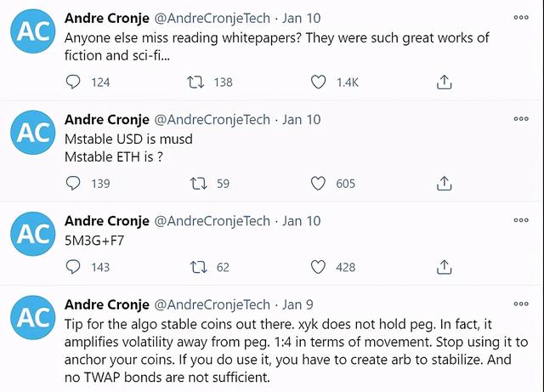This screenshot has width=544, height=392.
Task: Retweet the Mstable USD tweet
Action: click(198, 183)
